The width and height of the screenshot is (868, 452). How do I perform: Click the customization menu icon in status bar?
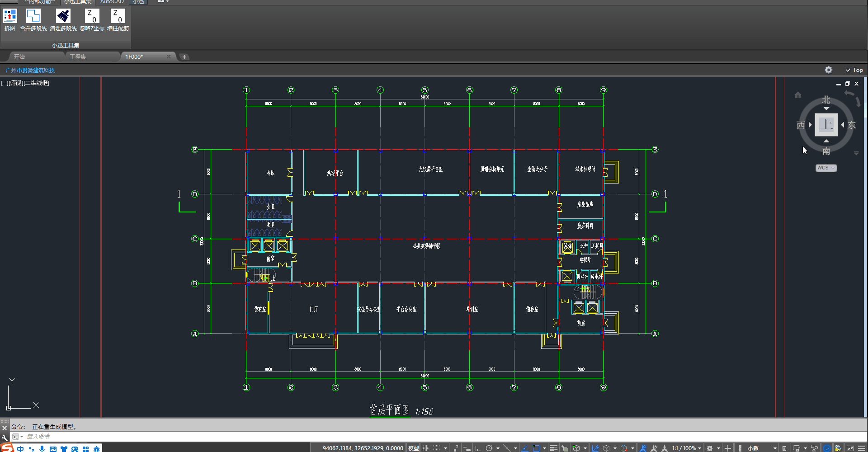point(861,448)
